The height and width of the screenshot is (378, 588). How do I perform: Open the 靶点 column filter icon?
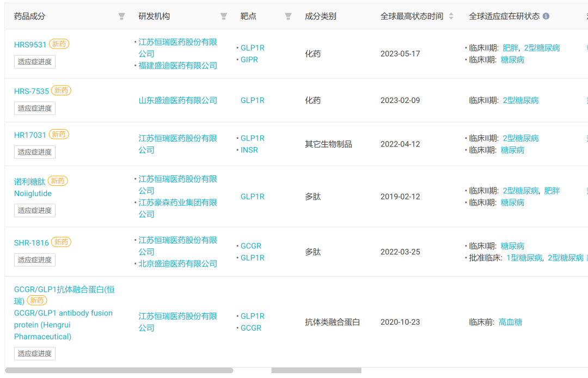(288, 16)
